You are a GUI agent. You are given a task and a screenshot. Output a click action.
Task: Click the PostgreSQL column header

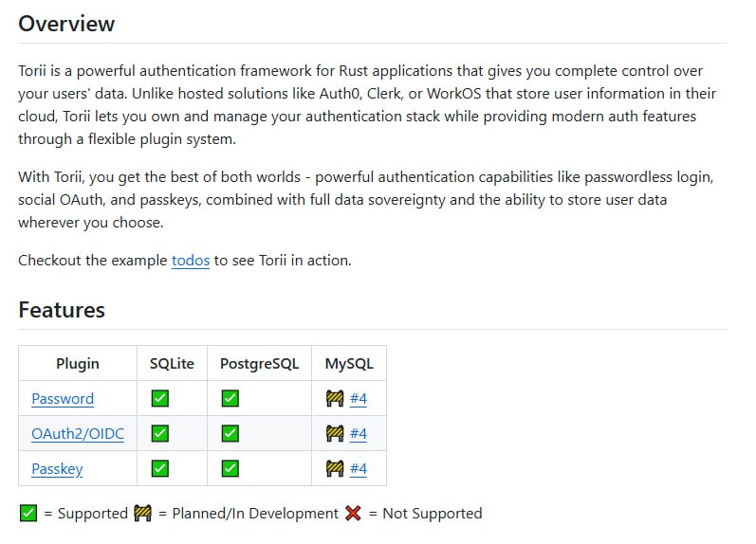(x=259, y=364)
